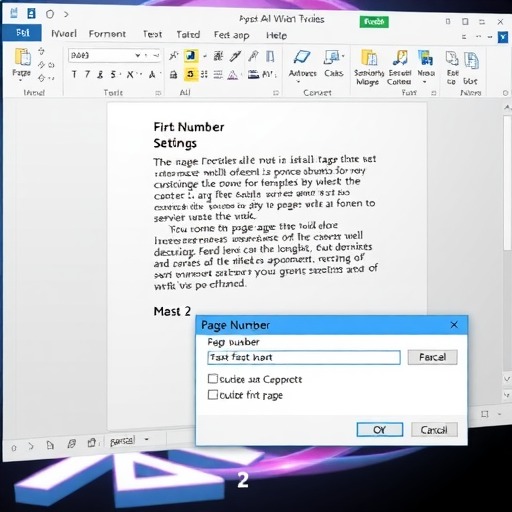The width and height of the screenshot is (512, 512).
Task: Click the scroll up arrow of document
Action: pyautogui.click(x=507, y=108)
